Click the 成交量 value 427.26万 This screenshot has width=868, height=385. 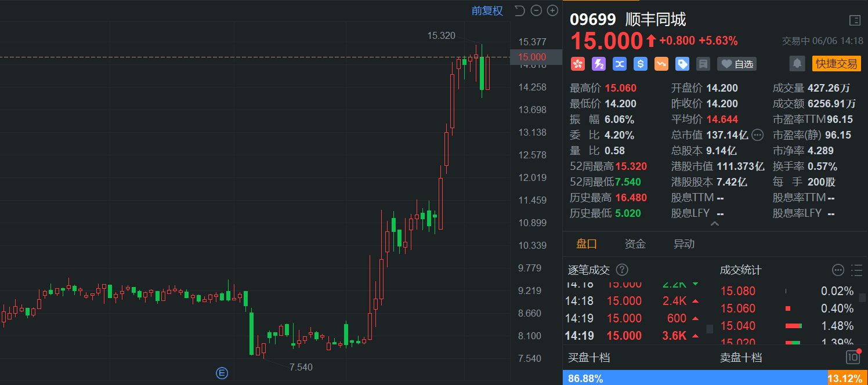point(829,88)
